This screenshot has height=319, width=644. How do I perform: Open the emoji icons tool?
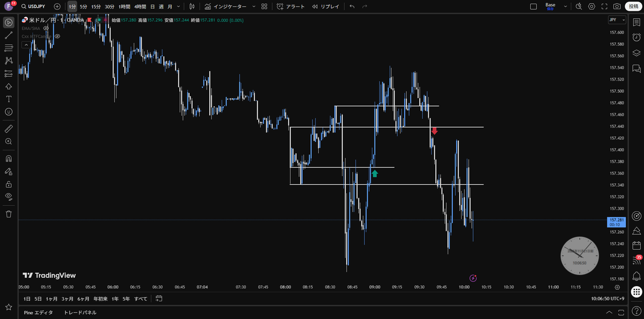click(9, 112)
